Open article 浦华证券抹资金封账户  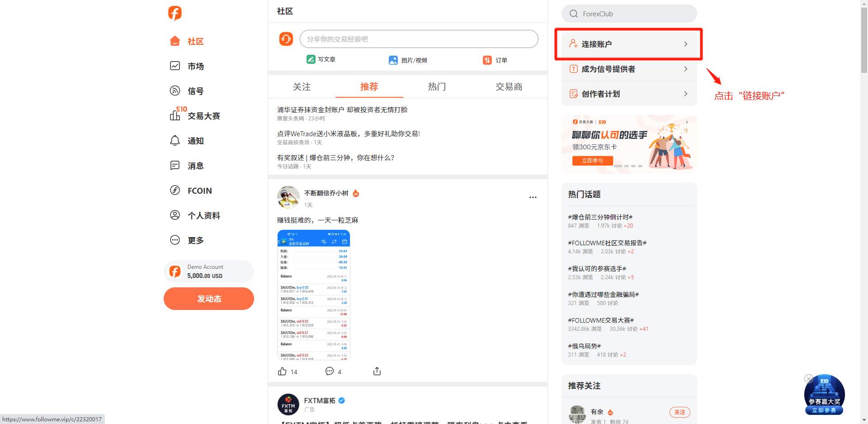[x=342, y=110]
